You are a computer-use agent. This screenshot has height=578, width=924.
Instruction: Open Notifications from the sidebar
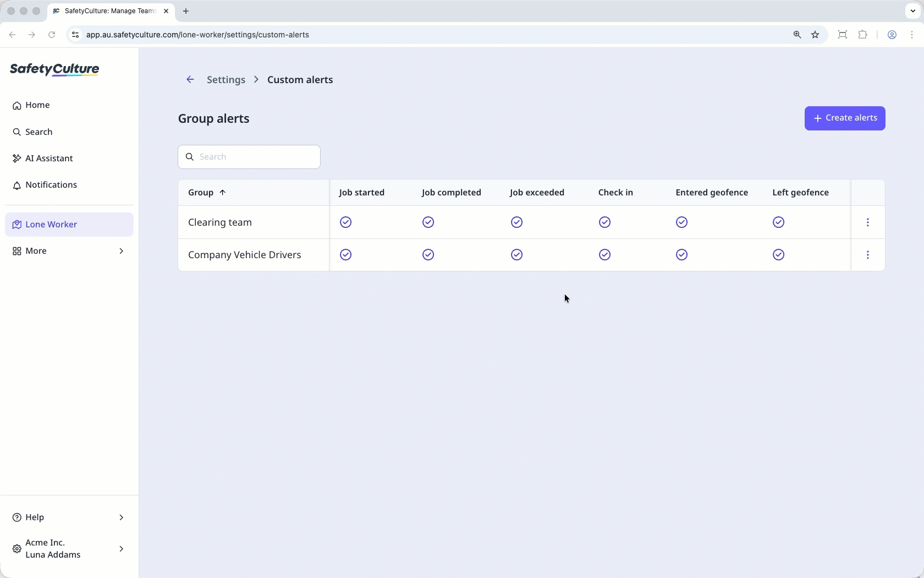pyautogui.click(x=69, y=185)
